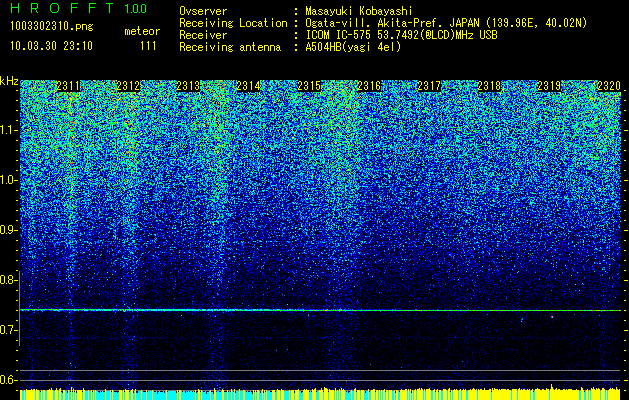Click the date stamp 10.03.30 23:10
The image size is (629, 400).
pyautogui.click(x=51, y=46)
